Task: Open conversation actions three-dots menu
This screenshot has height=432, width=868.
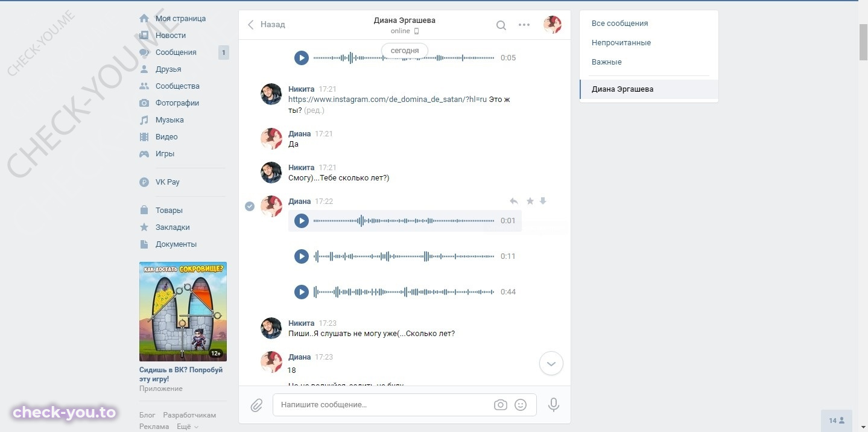Action: point(524,25)
